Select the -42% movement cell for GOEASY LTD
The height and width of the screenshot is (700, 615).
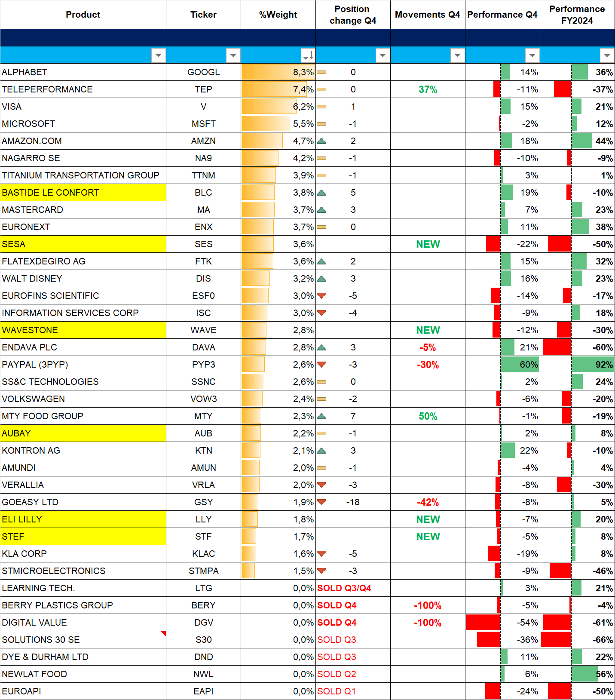pyautogui.click(x=428, y=502)
